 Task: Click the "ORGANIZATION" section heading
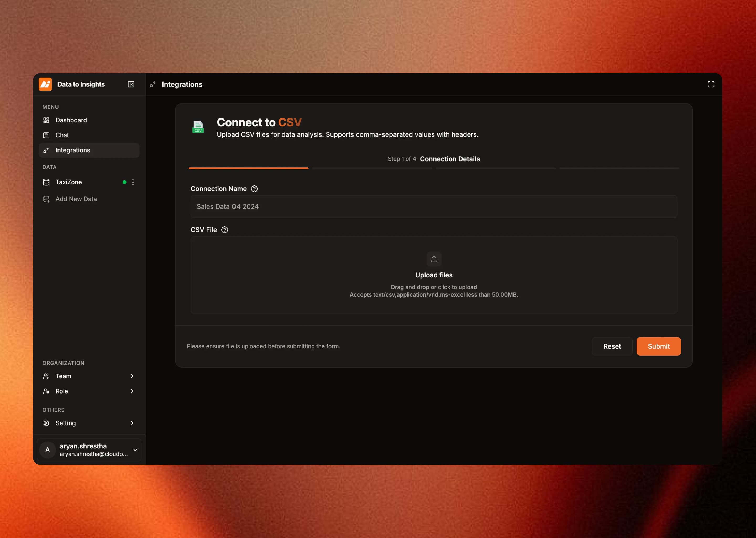tap(64, 363)
